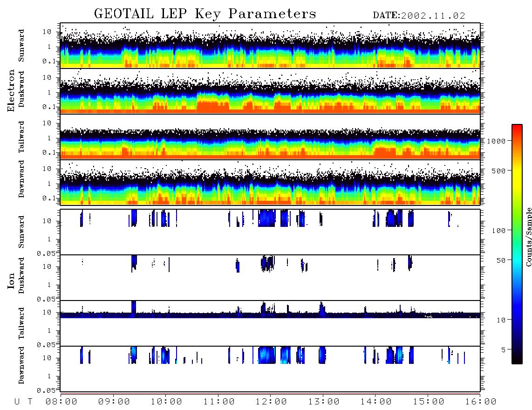Click the '1' tick of Ion Duskward
532x410 pixels.
(x=49, y=285)
